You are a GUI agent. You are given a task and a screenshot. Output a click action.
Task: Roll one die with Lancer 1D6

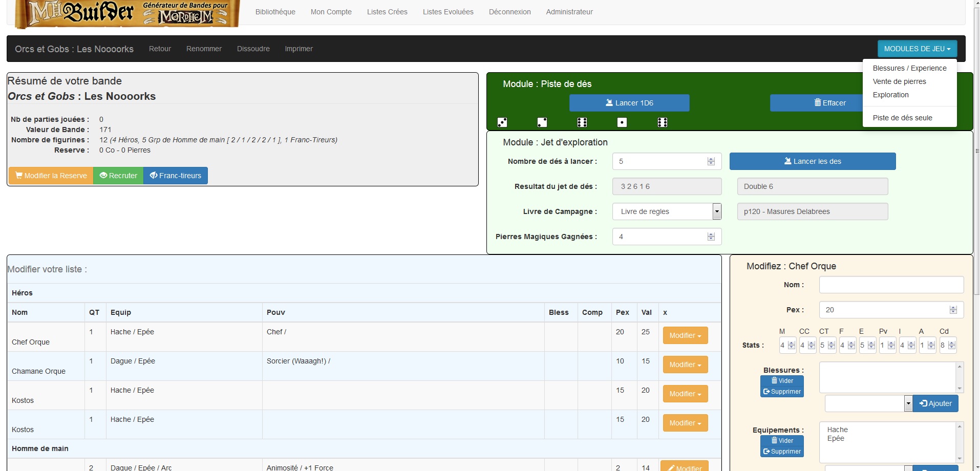coord(629,103)
